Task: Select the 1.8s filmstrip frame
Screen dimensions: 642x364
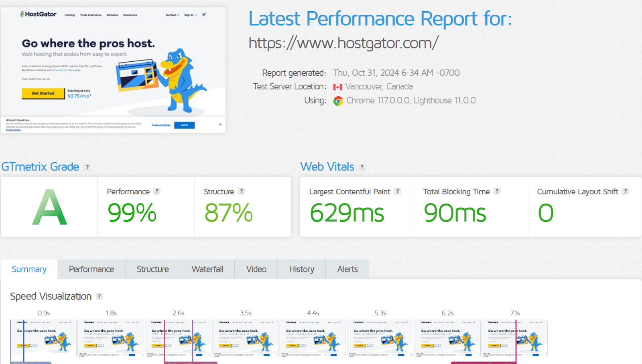Action: point(111,338)
